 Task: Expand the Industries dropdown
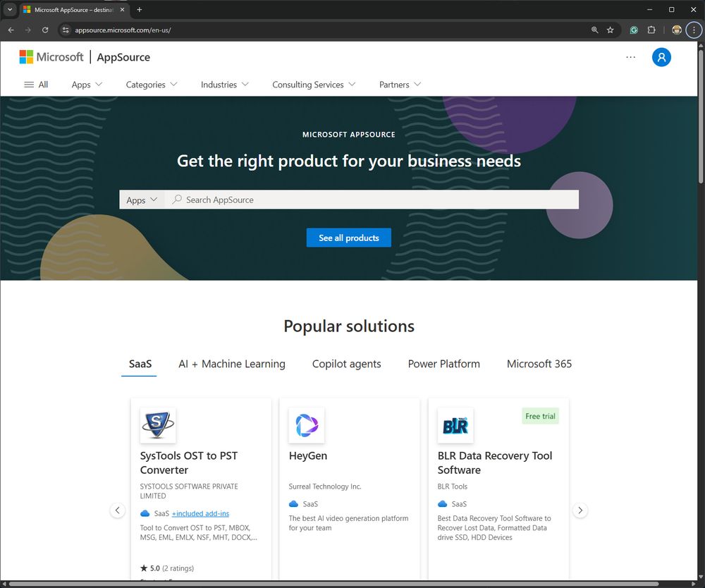point(224,85)
